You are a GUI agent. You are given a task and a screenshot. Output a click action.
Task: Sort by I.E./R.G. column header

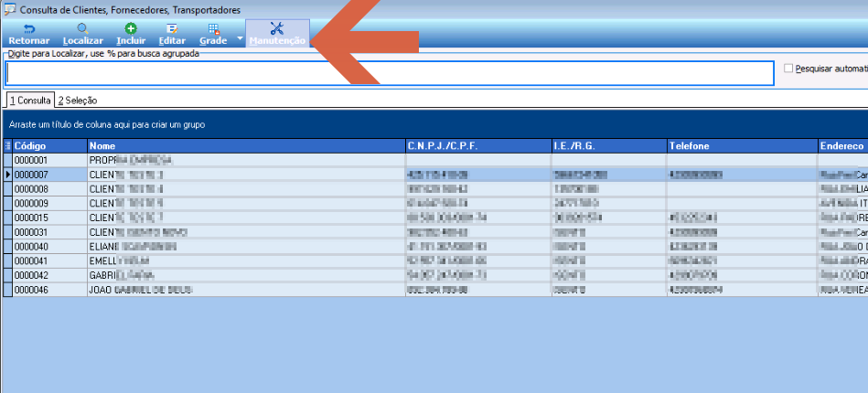609,146
